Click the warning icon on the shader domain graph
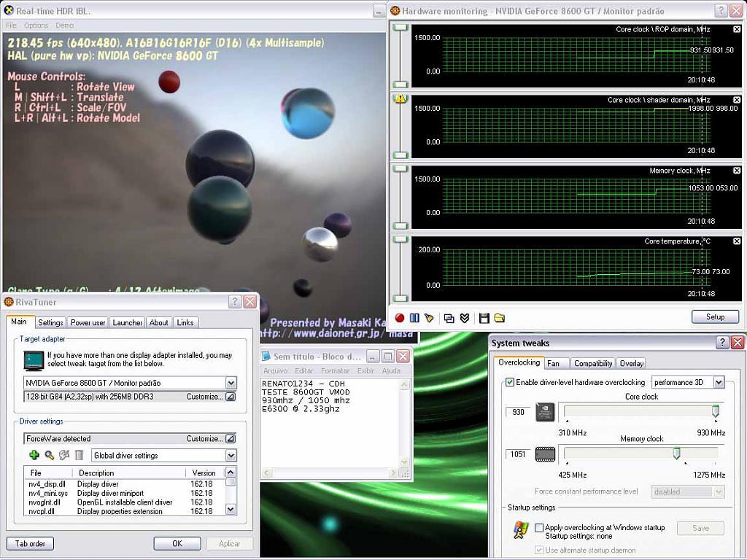747x560 pixels. tap(400, 99)
